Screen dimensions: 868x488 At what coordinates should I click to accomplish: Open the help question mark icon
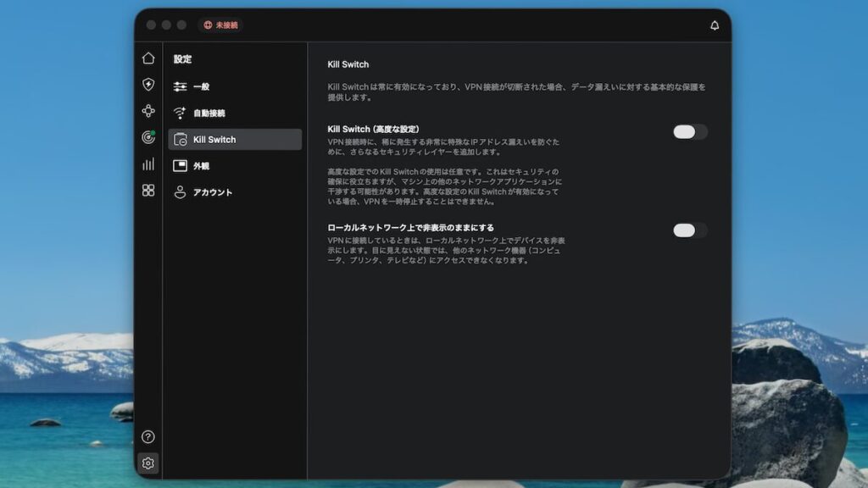point(148,437)
